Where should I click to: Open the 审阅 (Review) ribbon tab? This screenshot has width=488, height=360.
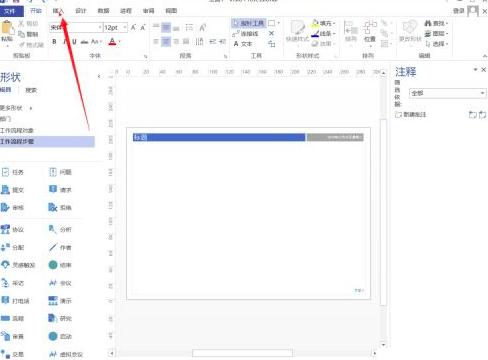(148, 11)
